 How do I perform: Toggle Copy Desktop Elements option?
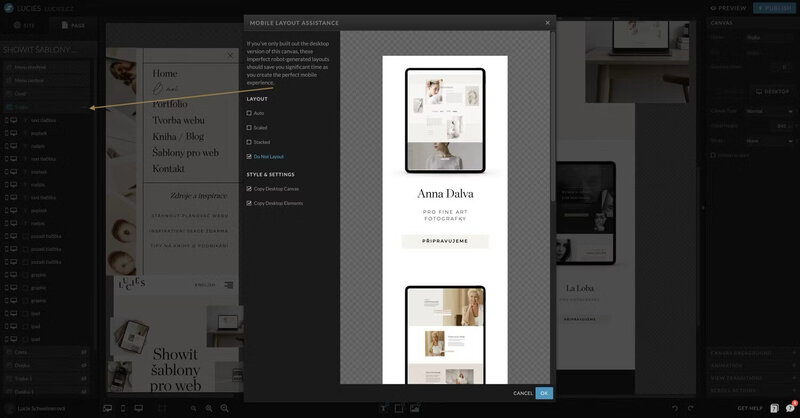point(249,203)
